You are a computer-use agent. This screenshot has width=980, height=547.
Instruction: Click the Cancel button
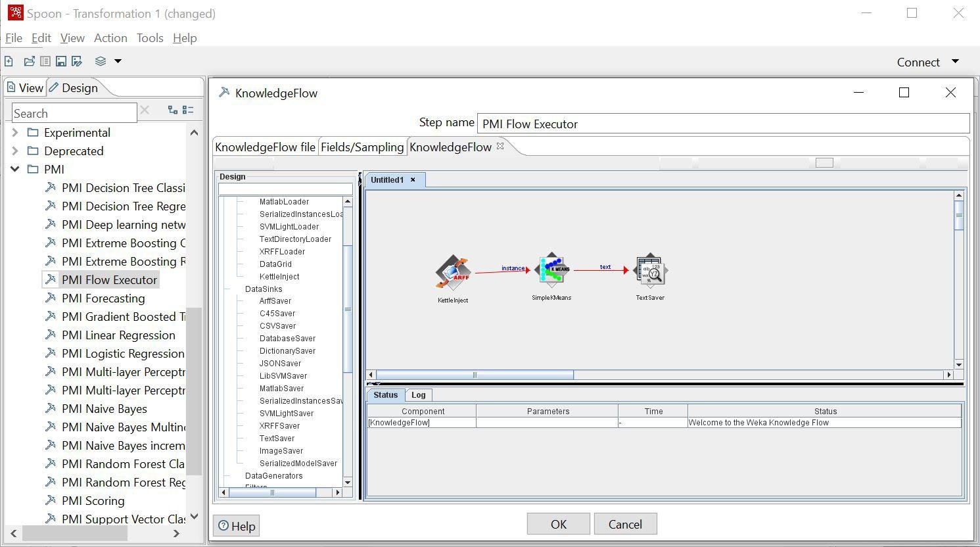[625, 524]
